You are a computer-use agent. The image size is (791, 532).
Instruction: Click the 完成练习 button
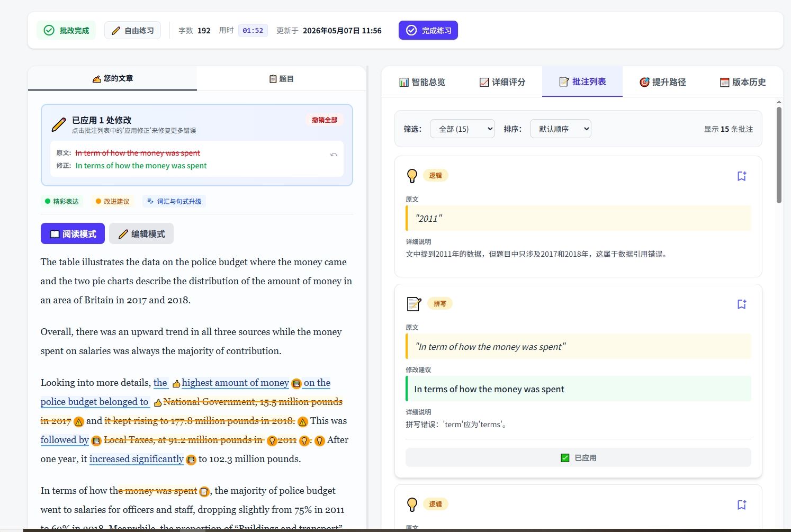point(428,30)
